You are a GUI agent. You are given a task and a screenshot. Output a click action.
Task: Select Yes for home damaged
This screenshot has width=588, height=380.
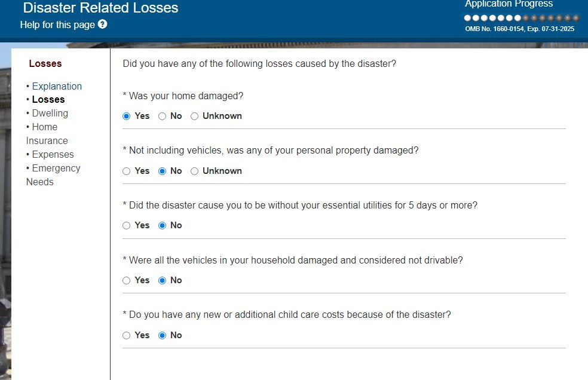point(127,117)
